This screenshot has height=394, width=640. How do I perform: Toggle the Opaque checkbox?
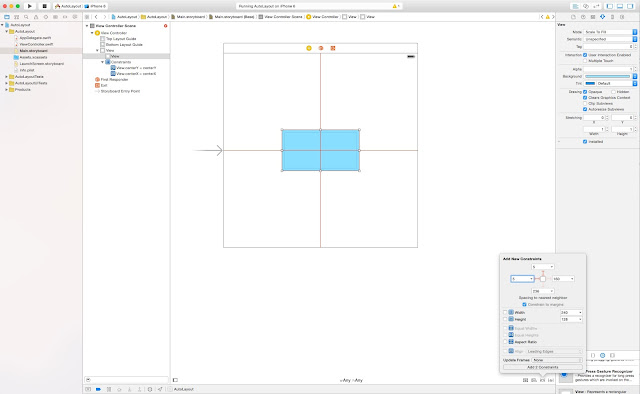tap(585, 92)
